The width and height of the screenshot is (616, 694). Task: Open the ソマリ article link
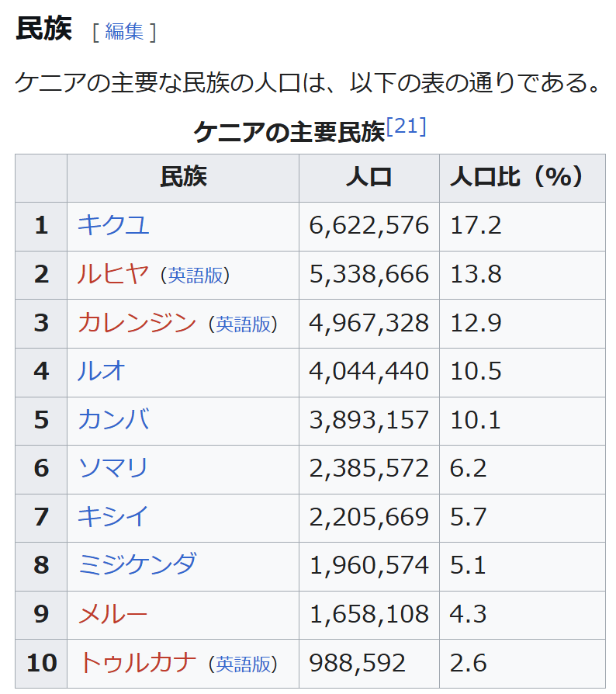tap(113, 468)
